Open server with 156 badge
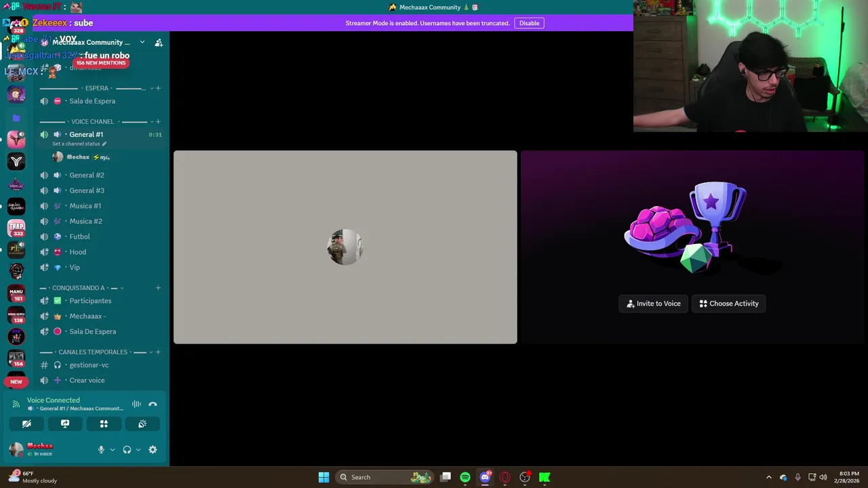The image size is (868, 488). [x=16, y=359]
